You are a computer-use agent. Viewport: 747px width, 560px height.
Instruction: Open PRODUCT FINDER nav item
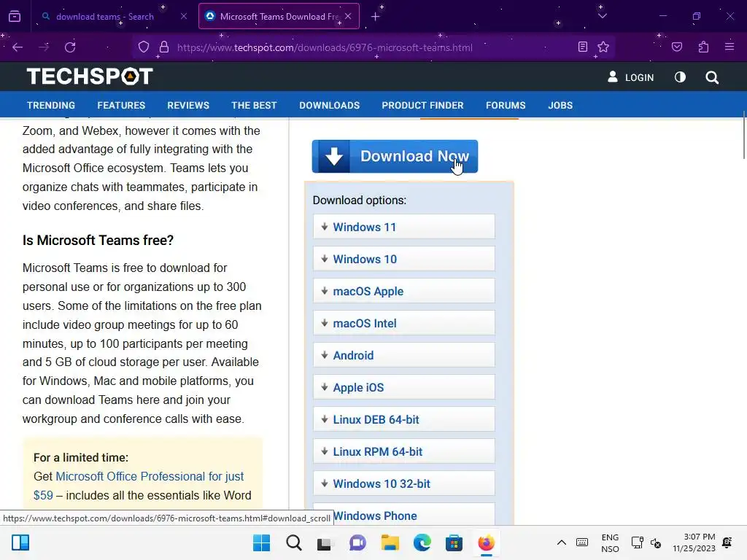[x=422, y=105]
